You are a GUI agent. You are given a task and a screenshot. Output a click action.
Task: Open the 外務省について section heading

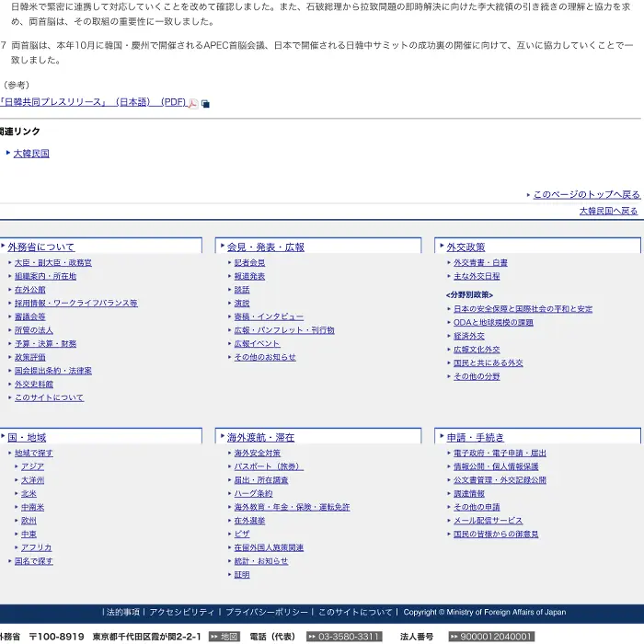(x=41, y=247)
